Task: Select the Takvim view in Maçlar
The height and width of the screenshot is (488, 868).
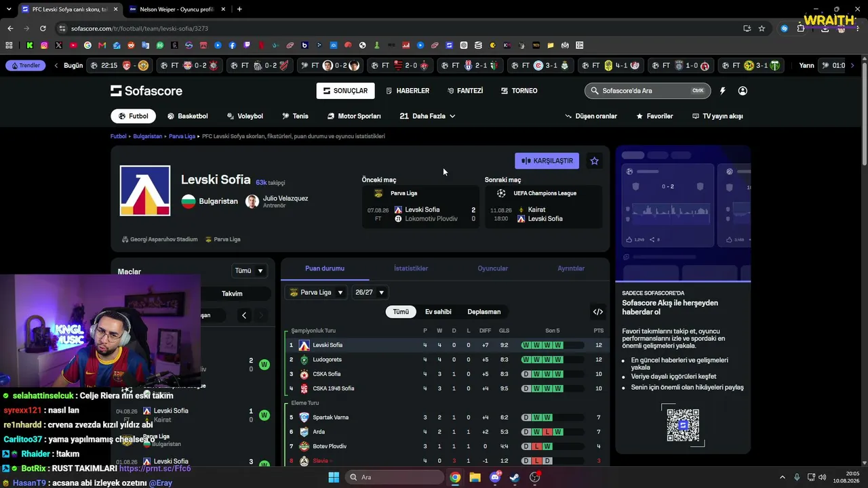Action: coord(232,293)
